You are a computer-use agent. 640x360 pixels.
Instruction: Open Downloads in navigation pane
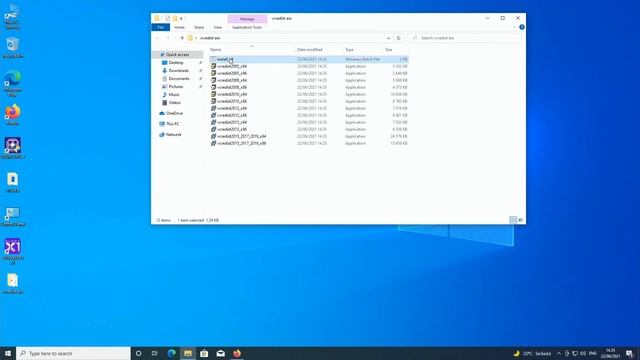(x=179, y=71)
